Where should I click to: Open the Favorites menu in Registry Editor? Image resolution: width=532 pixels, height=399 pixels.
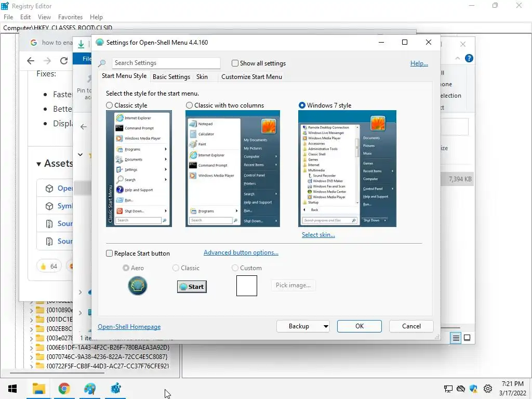tap(70, 17)
